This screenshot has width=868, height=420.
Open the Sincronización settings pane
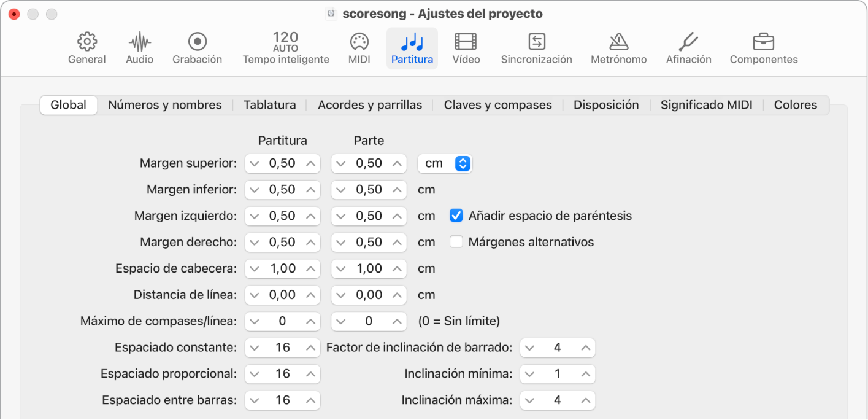(536, 49)
